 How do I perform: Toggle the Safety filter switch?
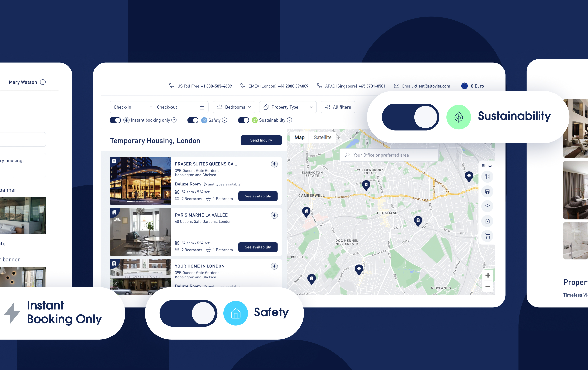coord(194,120)
